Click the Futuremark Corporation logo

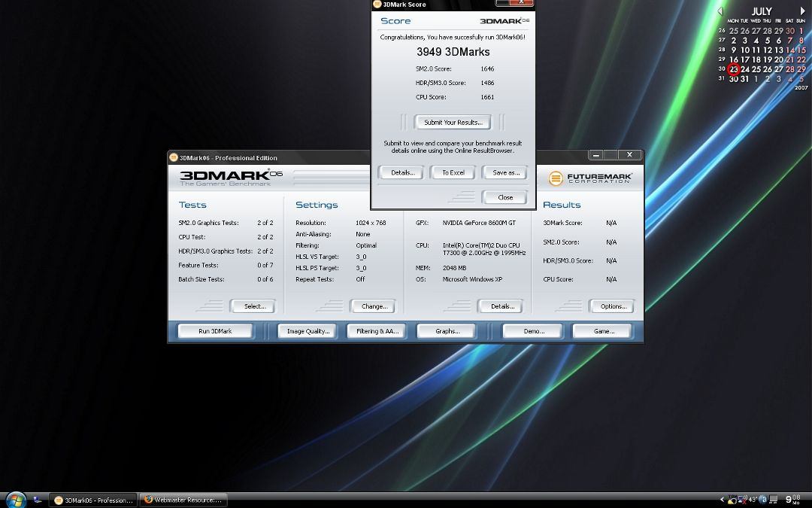pos(590,178)
